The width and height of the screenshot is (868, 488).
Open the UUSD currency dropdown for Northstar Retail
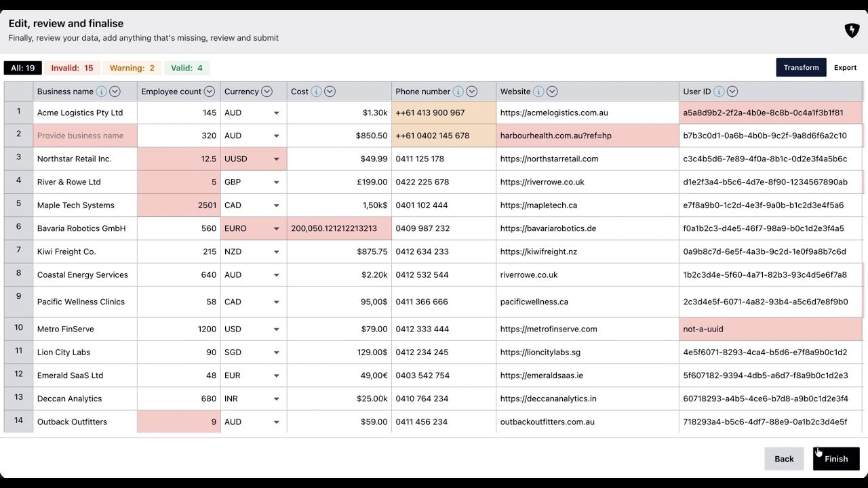(x=276, y=159)
